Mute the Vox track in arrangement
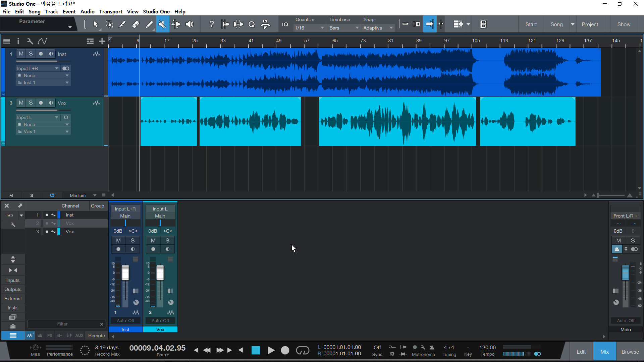 click(21, 103)
